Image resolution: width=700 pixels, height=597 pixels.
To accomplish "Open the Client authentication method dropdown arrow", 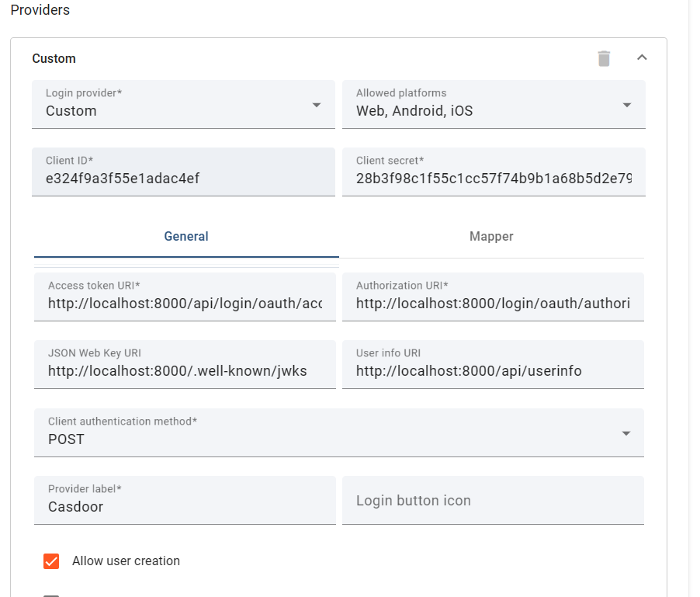I will pos(627,432).
